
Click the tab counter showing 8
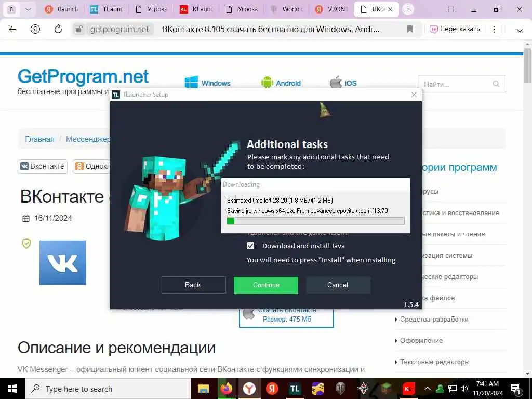[11, 9]
